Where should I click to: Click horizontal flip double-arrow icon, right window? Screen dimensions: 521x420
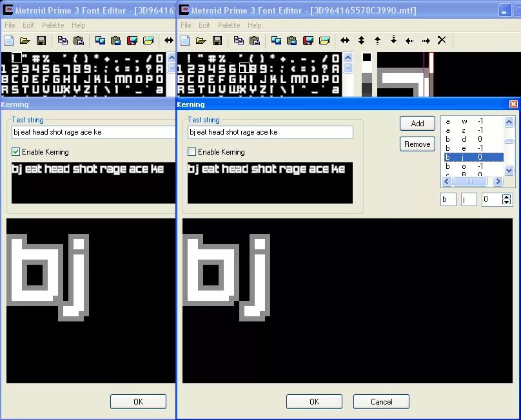[345, 41]
